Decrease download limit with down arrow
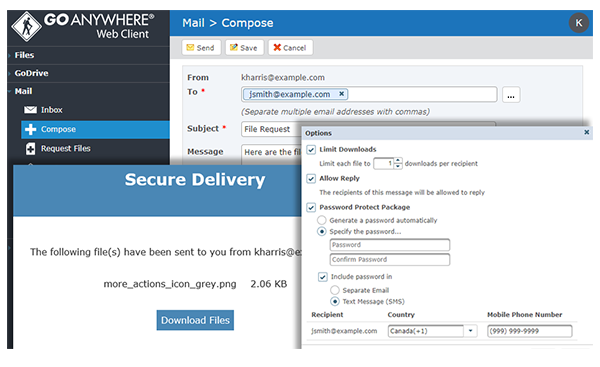The height and width of the screenshot is (367, 600). [398, 166]
